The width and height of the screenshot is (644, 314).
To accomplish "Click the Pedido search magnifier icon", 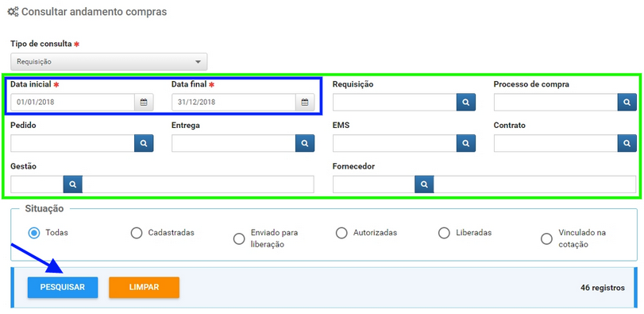I will [x=144, y=143].
